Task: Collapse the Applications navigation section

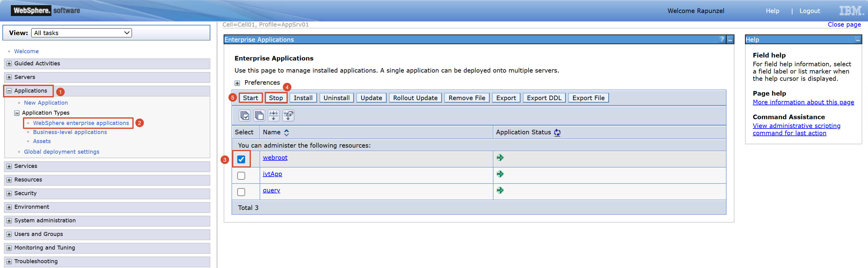Action: pyautogui.click(x=9, y=91)
